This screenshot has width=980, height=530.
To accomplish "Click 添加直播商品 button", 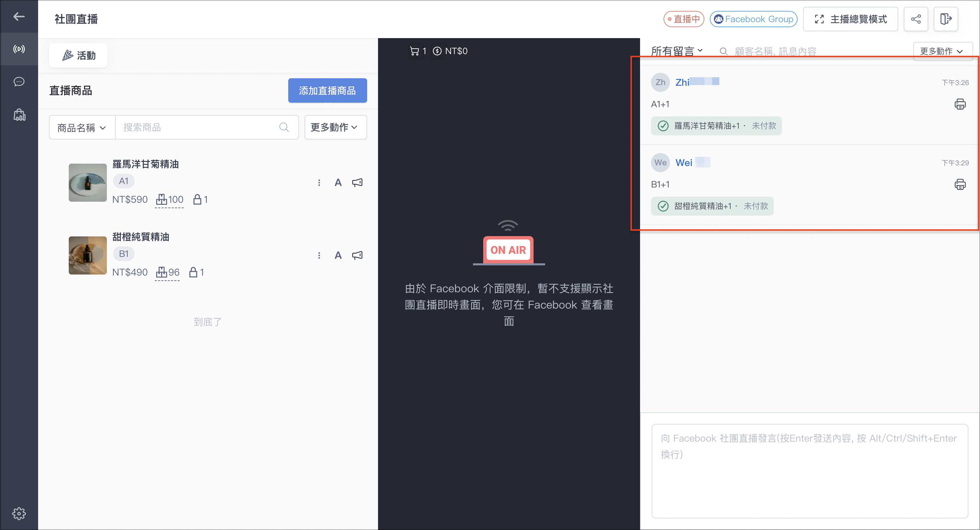I will point(327,90).
